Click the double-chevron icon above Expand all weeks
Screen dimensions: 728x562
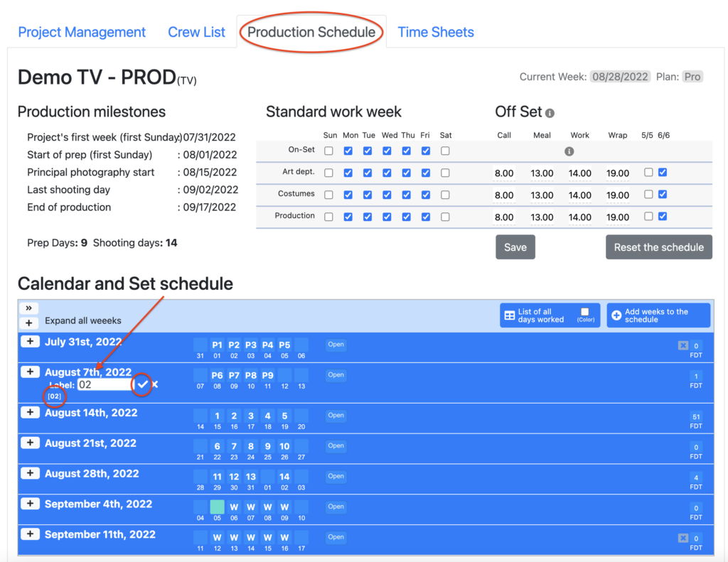click(29, 308)
